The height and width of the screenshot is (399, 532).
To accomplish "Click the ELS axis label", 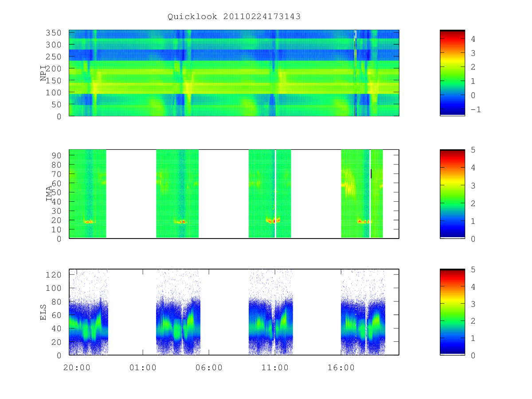I will pos(43,312).
